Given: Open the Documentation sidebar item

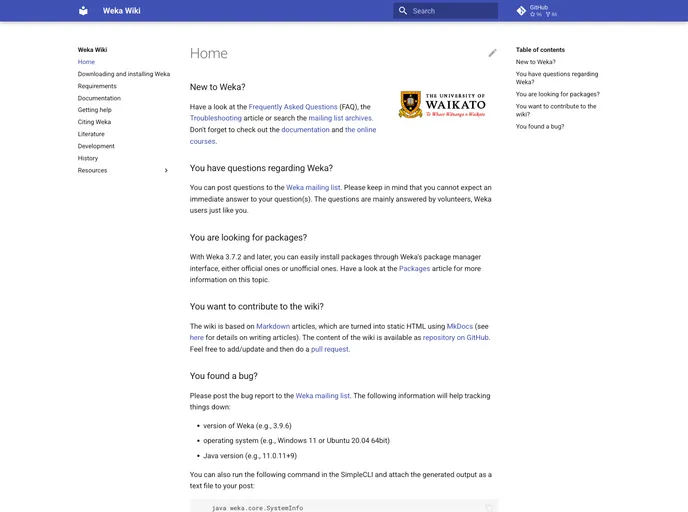Looking at the screenshot, I should point(99,98).
